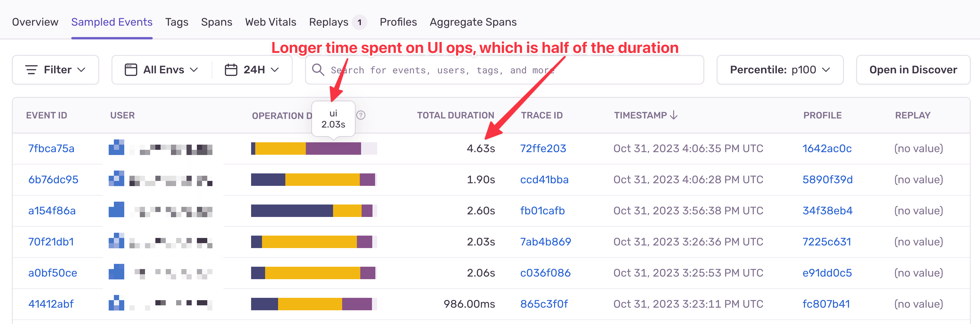Open Percentile p100 dropdown

tap(780, 70)
